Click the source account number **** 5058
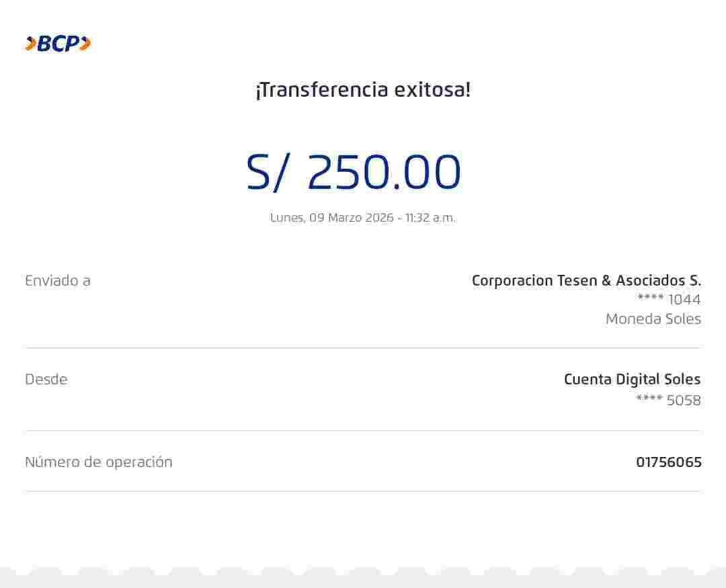 (668, 400)
